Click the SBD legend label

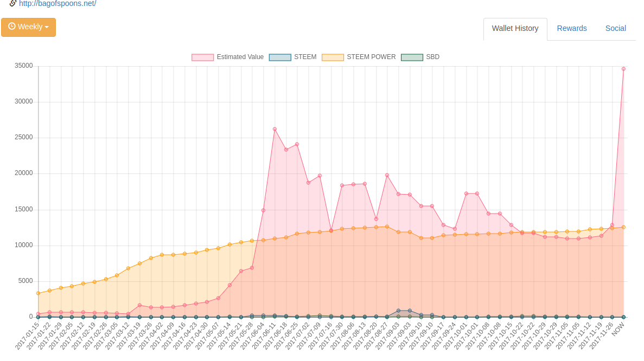point(432,57)
